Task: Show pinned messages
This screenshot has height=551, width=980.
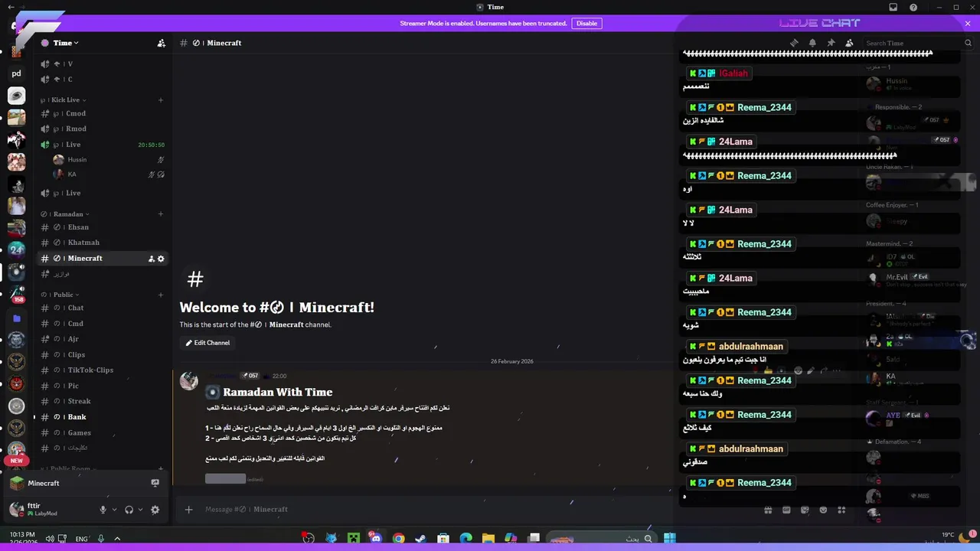Action: point(831,43)
